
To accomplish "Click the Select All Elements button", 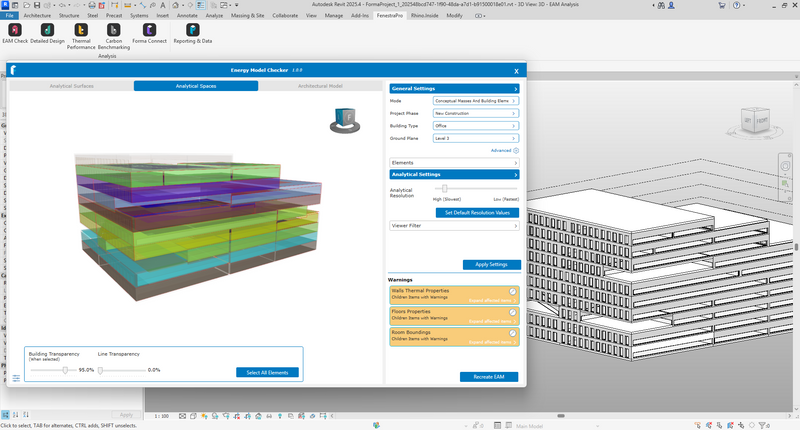I will click(x=267, y=373).
